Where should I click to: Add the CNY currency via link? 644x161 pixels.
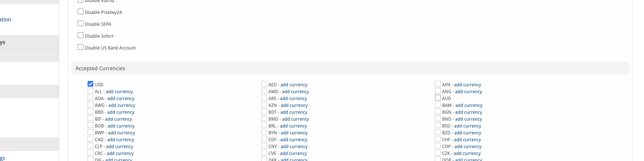click(x=294, y=146)
